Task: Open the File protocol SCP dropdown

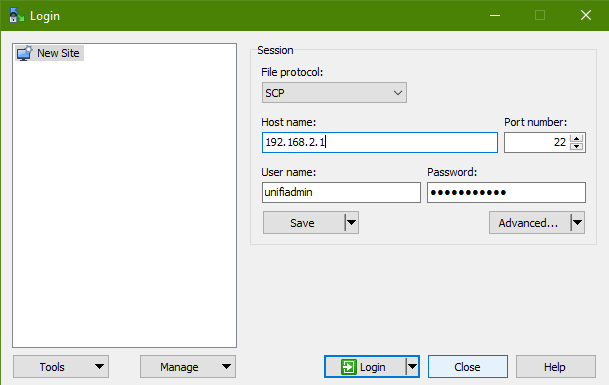Action: click(x=334, y=93)
